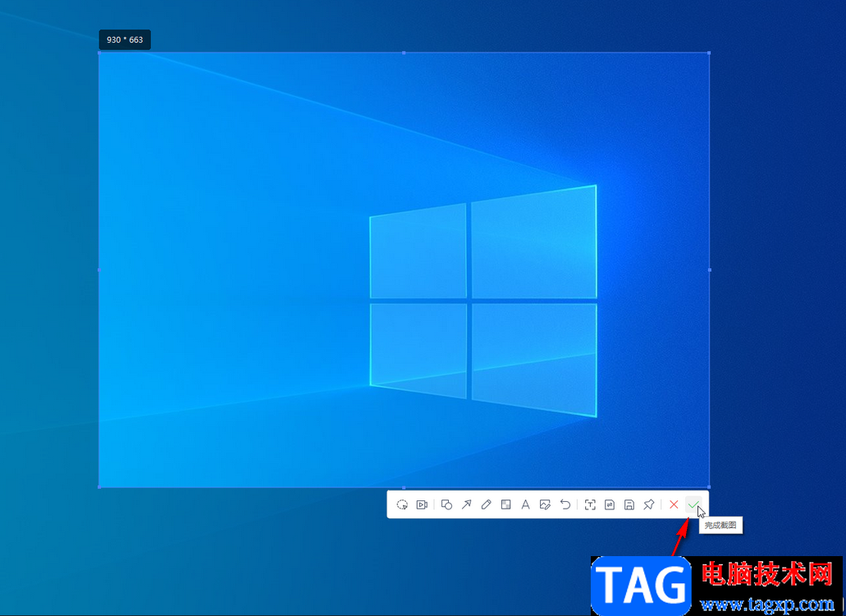Confirm the screenshot with the green checkmark
This screenshot has height=616, width=846.
click(x=693, y=505)
